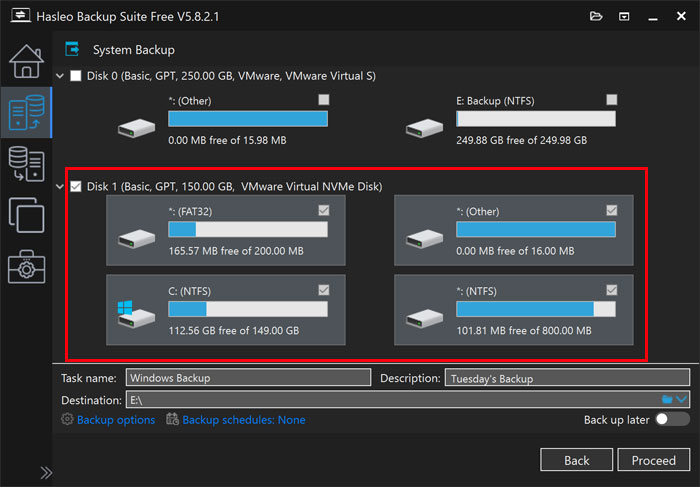The height and width of the screenshot is (487, 700).
Task: Collapse the Disk 0 tree
Action: tap(60, 76)
